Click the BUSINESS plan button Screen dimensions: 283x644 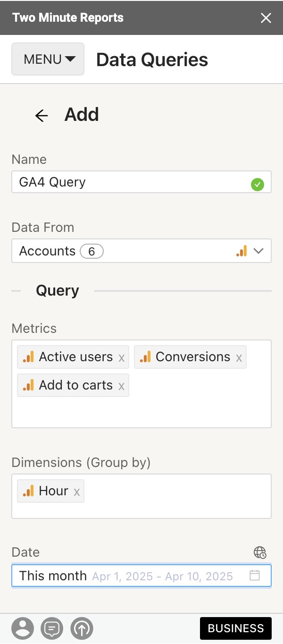[x=236, y=628]
